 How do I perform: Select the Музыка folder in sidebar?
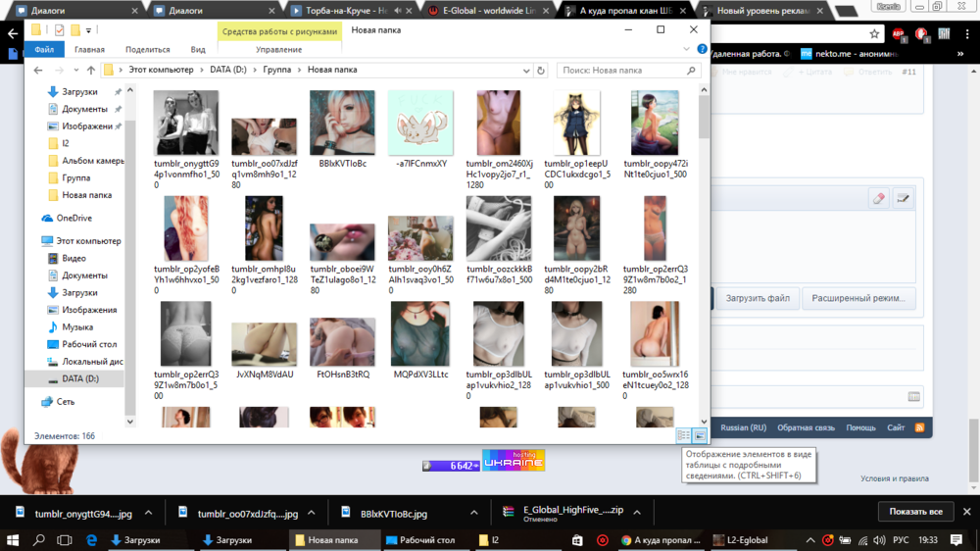coord(77,327)
